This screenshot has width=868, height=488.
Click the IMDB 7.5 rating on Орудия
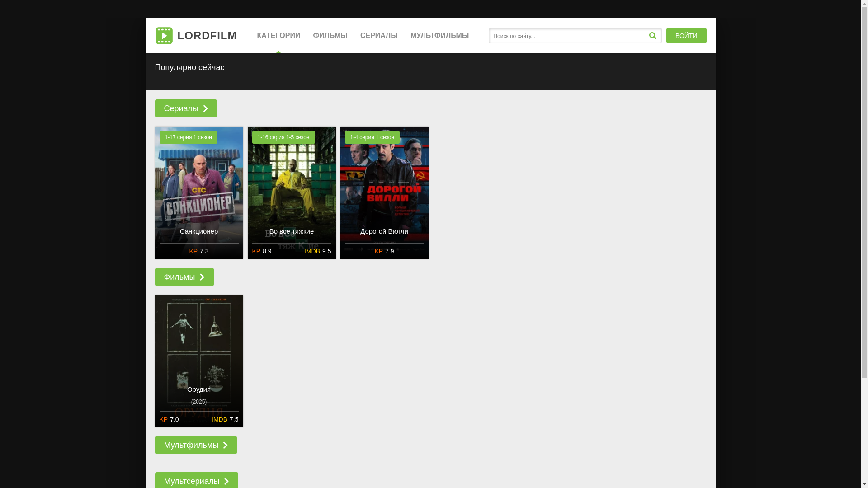pos(225,419)
